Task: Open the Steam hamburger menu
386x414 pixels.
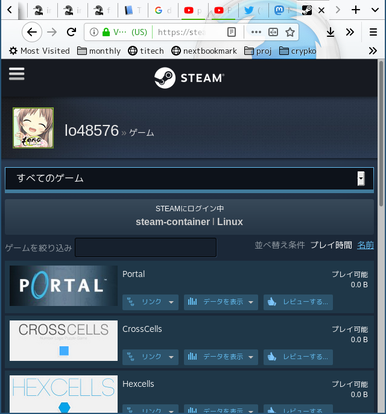Action: click(17, 74)
